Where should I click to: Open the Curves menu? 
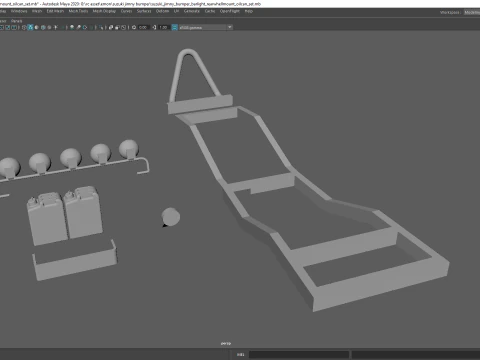point(126,11)
